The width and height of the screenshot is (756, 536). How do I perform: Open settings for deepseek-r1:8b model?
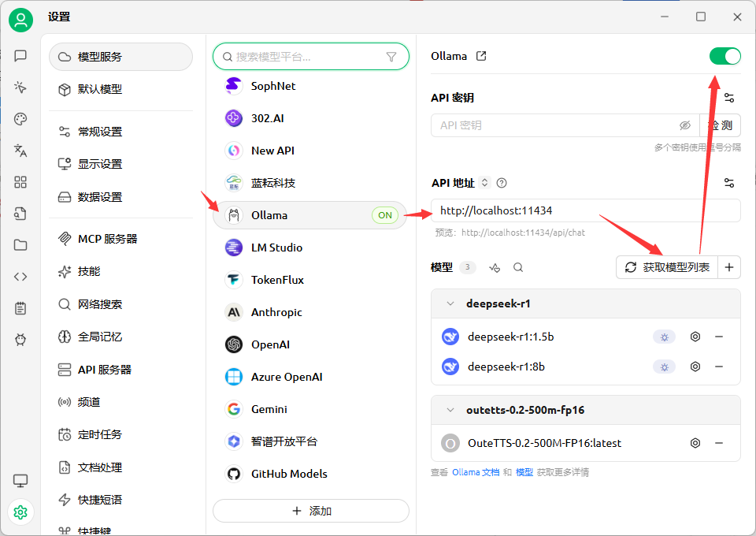click(695, 367)
